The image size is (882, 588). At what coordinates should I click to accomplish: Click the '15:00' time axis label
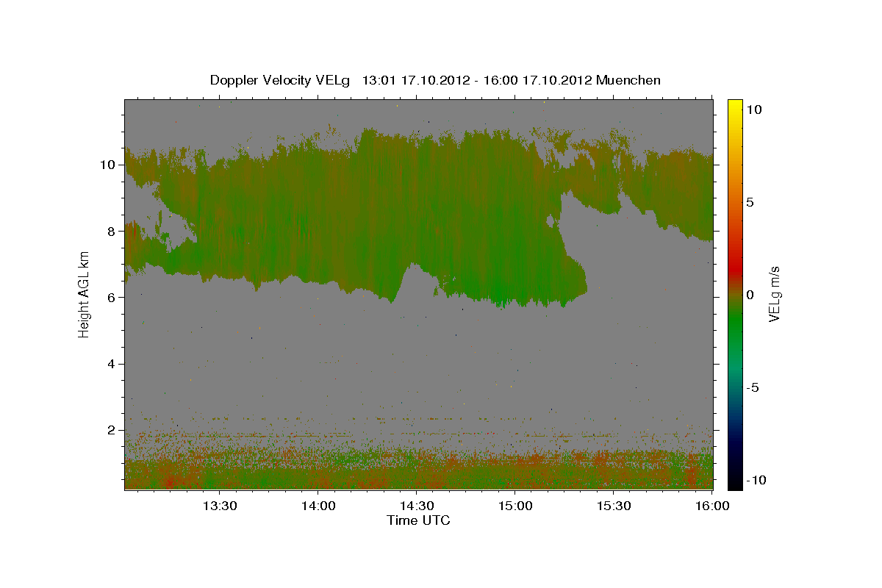[x=515, y=506]
